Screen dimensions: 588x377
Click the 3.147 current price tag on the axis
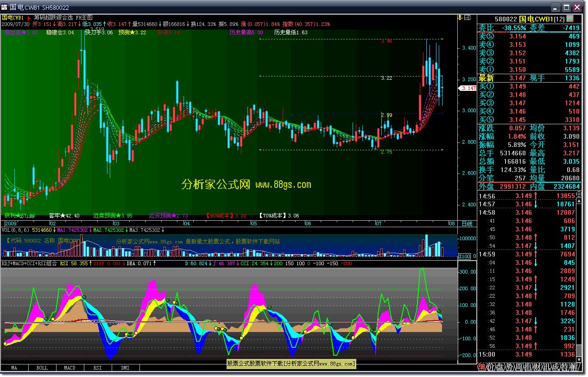[x=468, y=88]
